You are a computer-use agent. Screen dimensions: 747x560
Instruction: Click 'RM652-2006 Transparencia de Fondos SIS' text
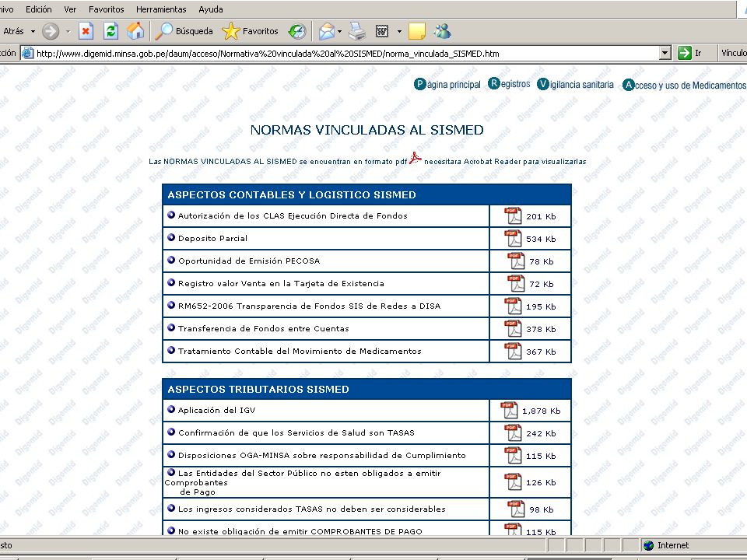tap(309, 306)
